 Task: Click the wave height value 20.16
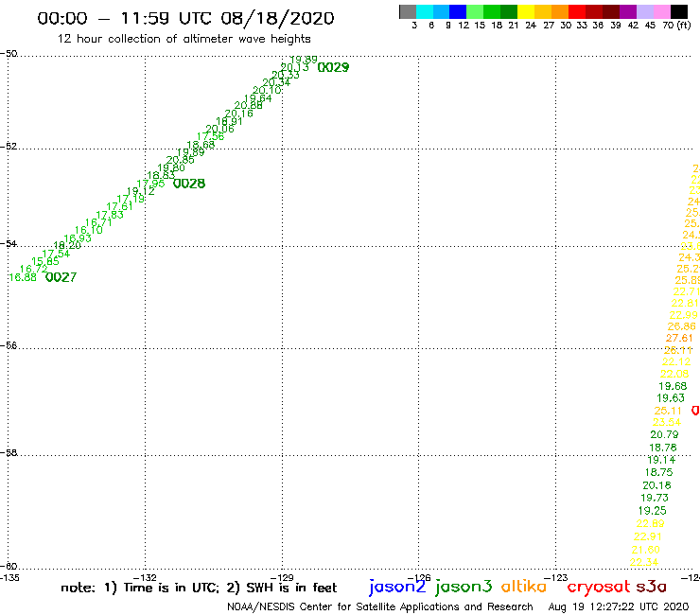click(x=238, y=114)
